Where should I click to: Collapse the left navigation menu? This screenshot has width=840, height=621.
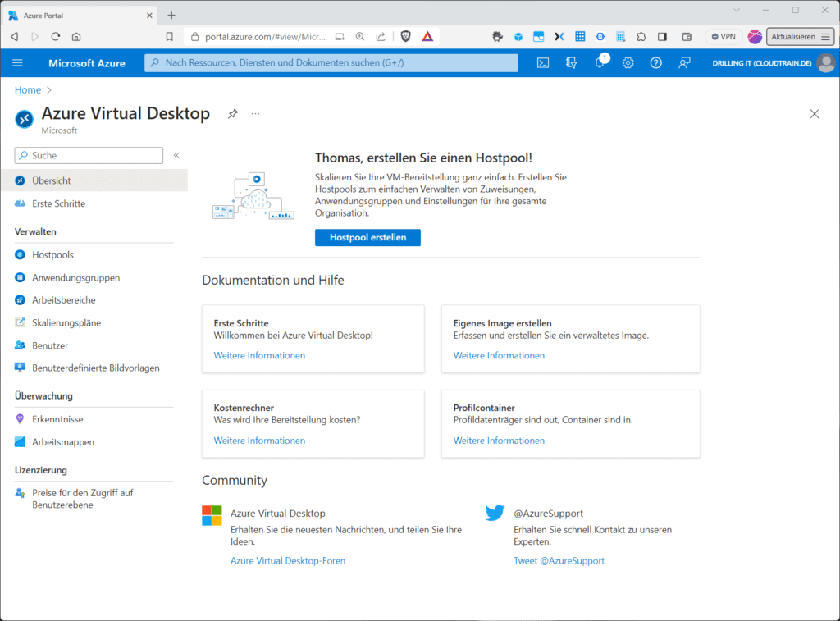point(176,155)
